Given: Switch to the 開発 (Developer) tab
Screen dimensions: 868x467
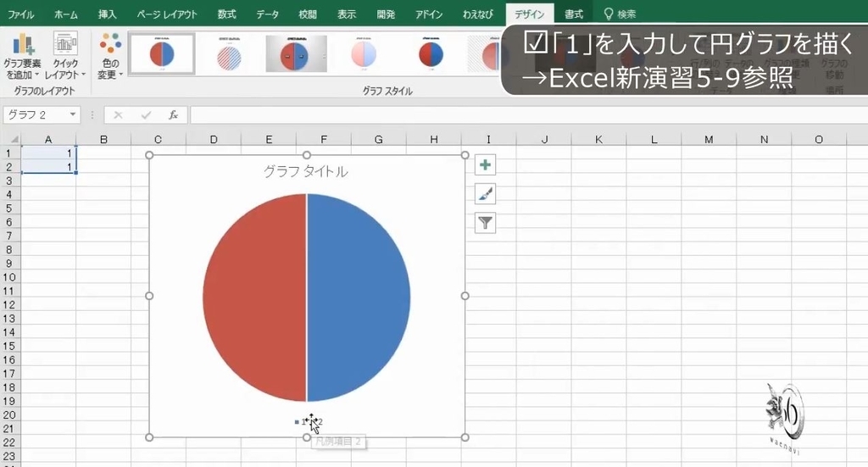Looking at the screenshot, I should [x=386, y=14].
